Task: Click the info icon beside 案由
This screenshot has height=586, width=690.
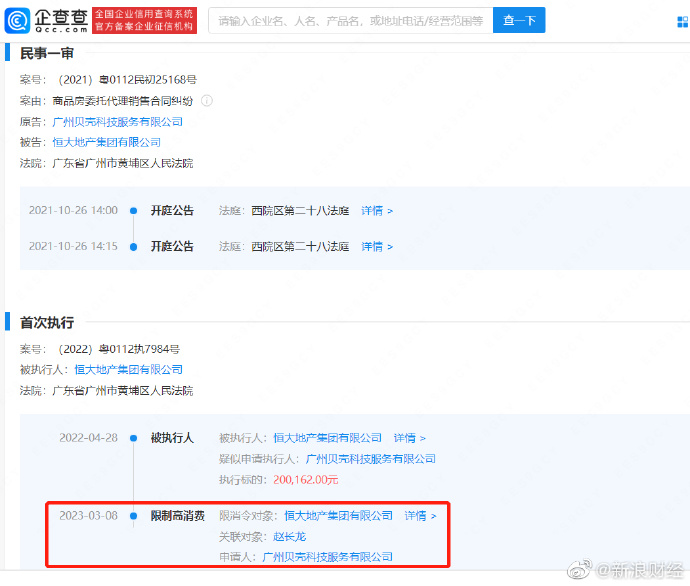Action: click(207, 100)
